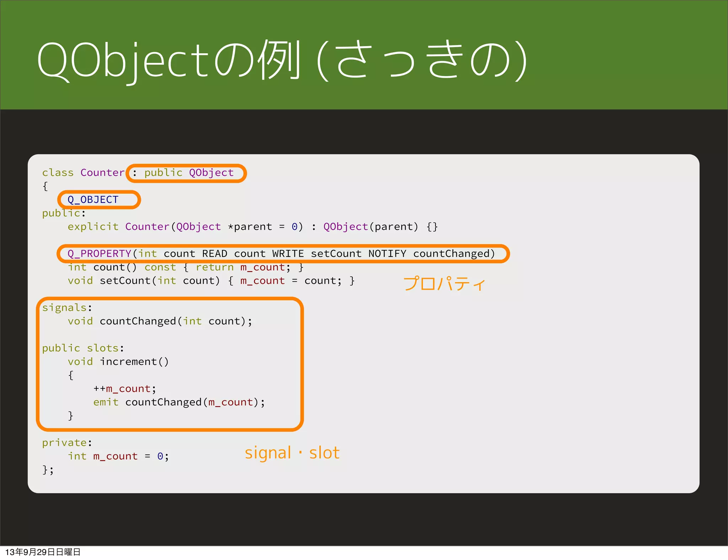This screenshot has width=728, height=560.
Task: Click the 'int m_count = 0;' line
Action: [x=118, y=456]
